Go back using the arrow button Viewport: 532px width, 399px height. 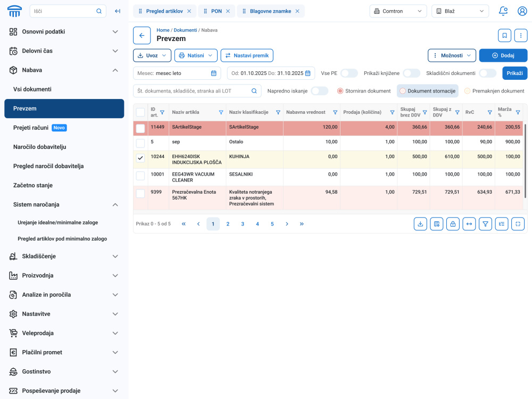pos(142,35)
